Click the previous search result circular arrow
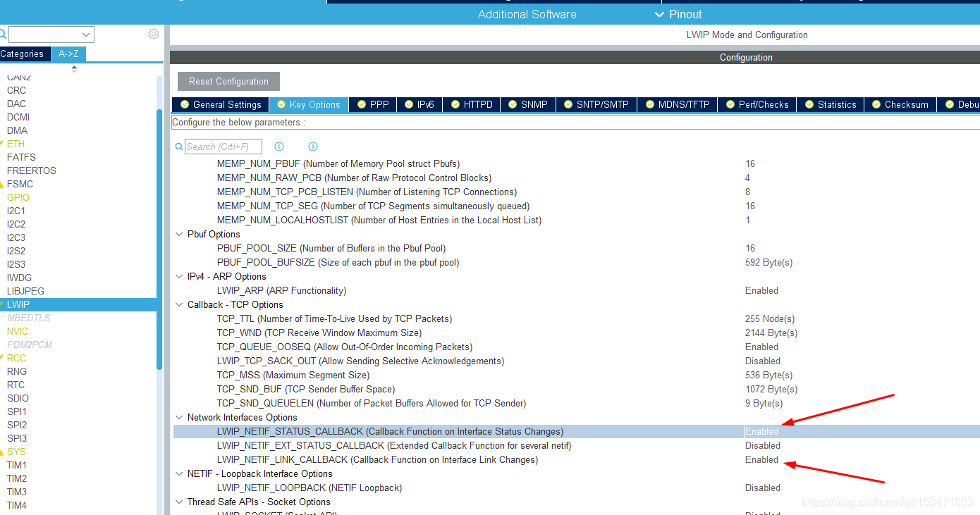The image size is (980, 515). click(279, 147)
